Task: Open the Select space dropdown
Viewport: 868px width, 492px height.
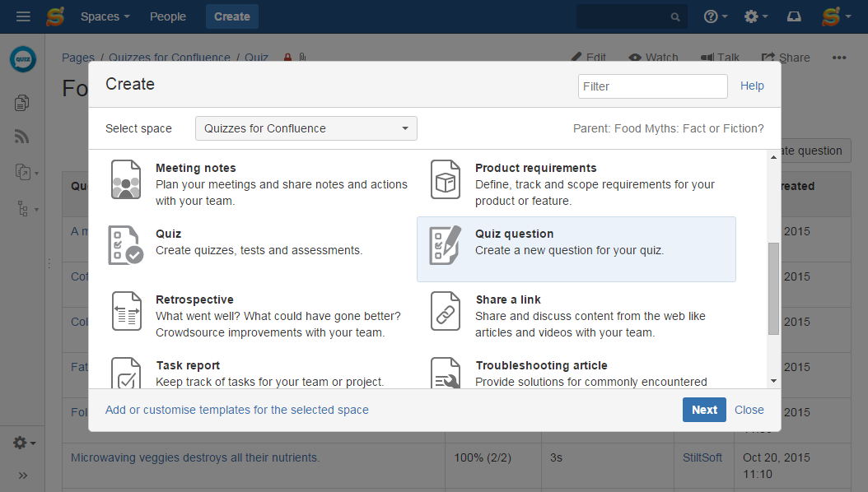Action: click(x=306, y=128)
